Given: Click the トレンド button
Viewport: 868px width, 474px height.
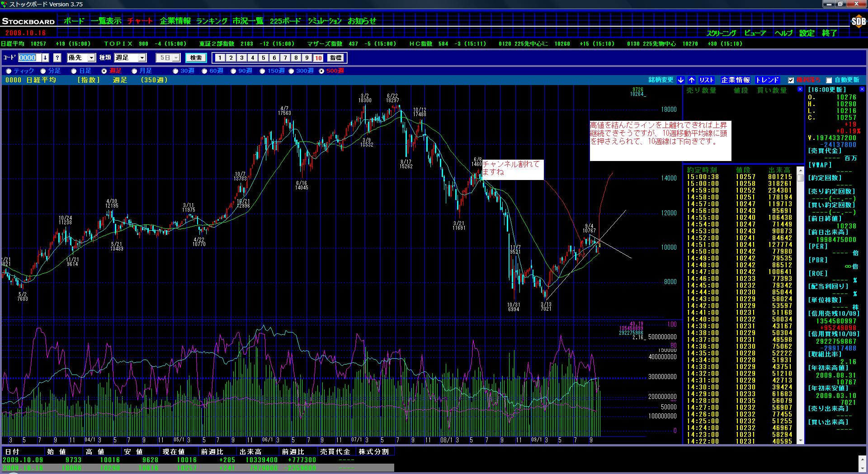Looking at the screenshot, I should [x=767, y=80].
